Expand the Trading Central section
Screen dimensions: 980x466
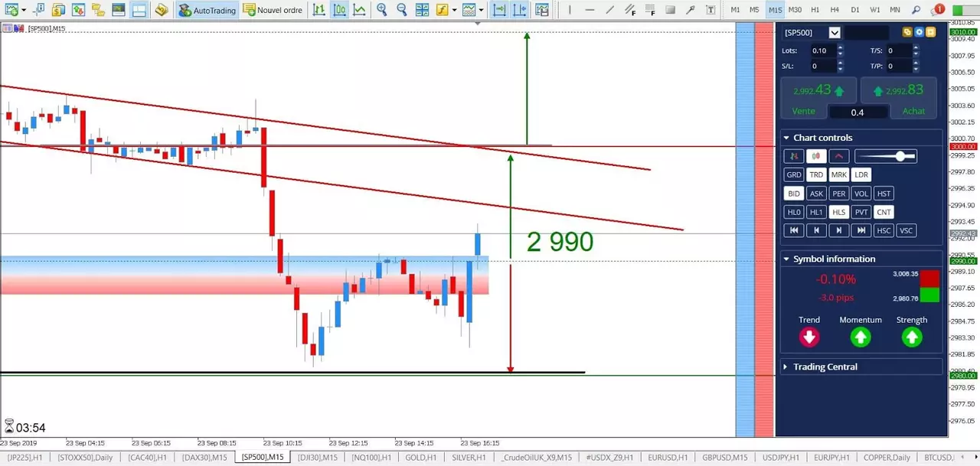[x=786, y=367]
